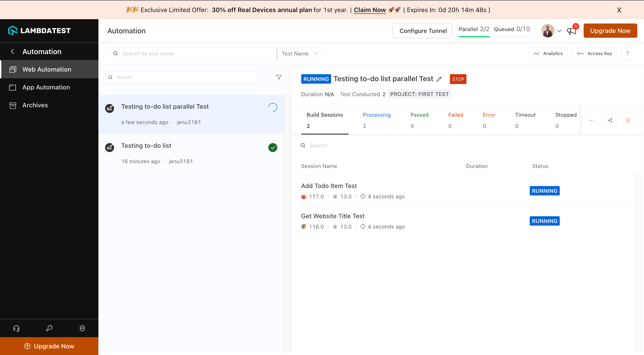
Task: Switch to the Stopped tab
Action: click(566, 120)
